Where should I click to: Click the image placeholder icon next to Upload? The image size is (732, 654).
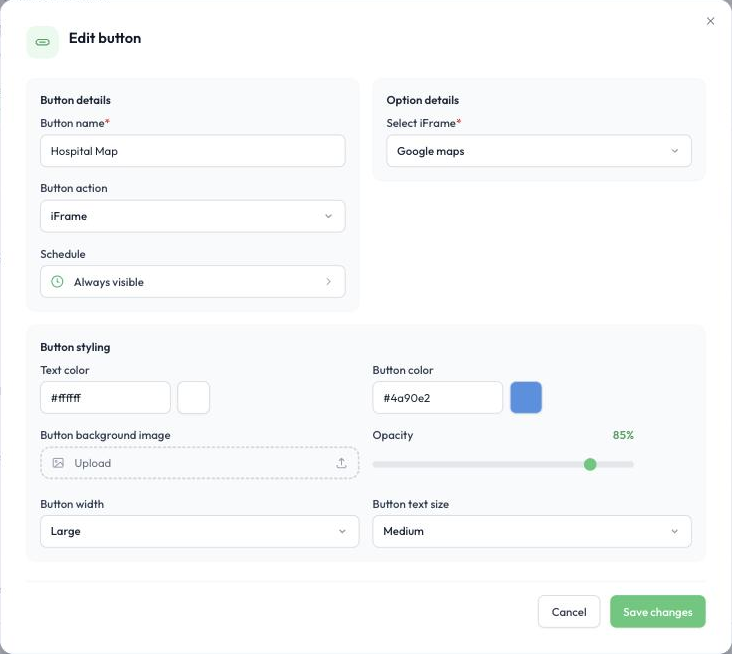[x=58, y=463]
